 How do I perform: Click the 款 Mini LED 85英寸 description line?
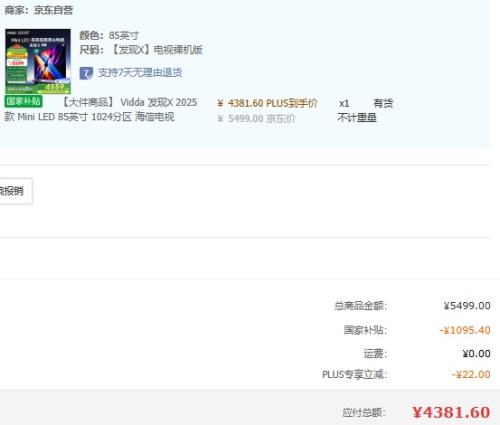point(89,117)
